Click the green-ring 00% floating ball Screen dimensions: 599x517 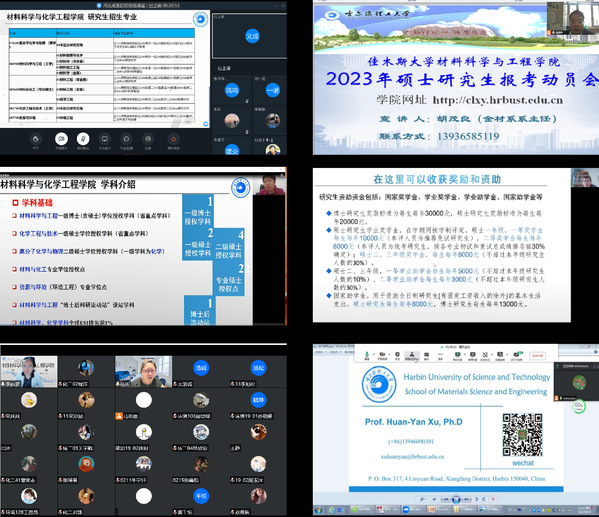coord(579,406)
